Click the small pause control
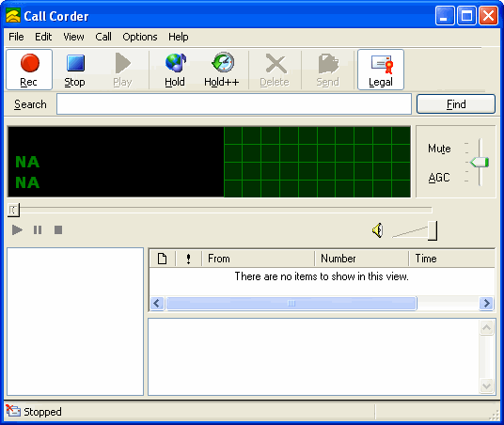 tap(38, 230)
